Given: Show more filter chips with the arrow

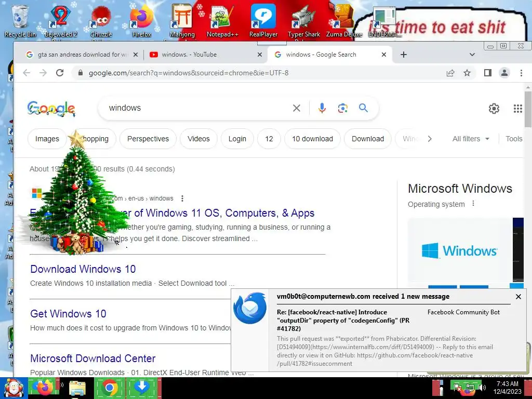Looking at the screenshot, I should 430,139.
